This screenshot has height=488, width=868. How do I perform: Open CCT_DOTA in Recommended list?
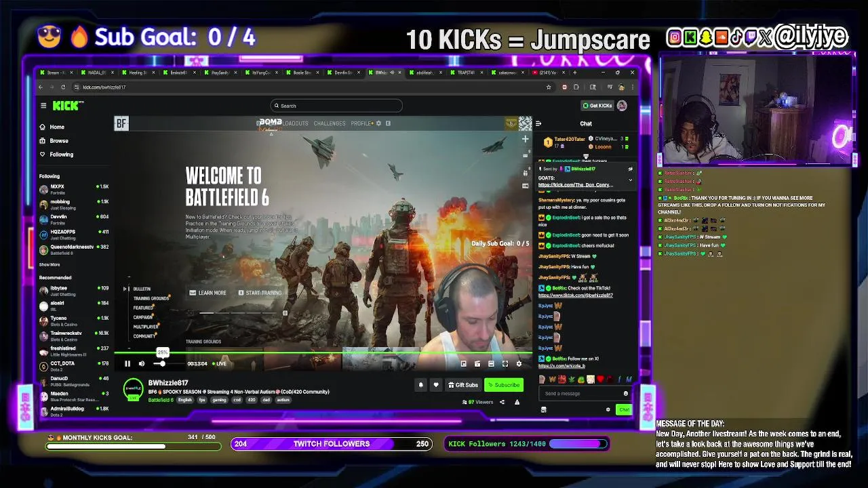tap(73, 366)
